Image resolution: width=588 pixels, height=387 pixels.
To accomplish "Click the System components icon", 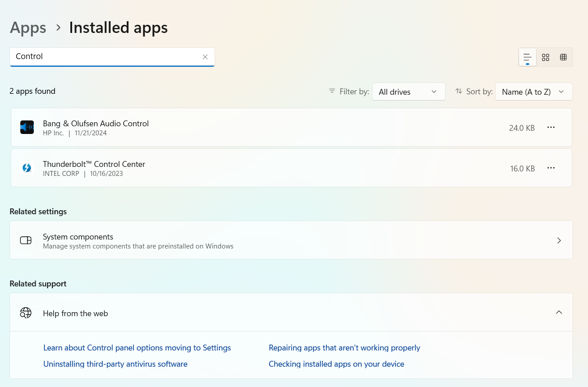I will pyautogui.click(x=26, y=240).
